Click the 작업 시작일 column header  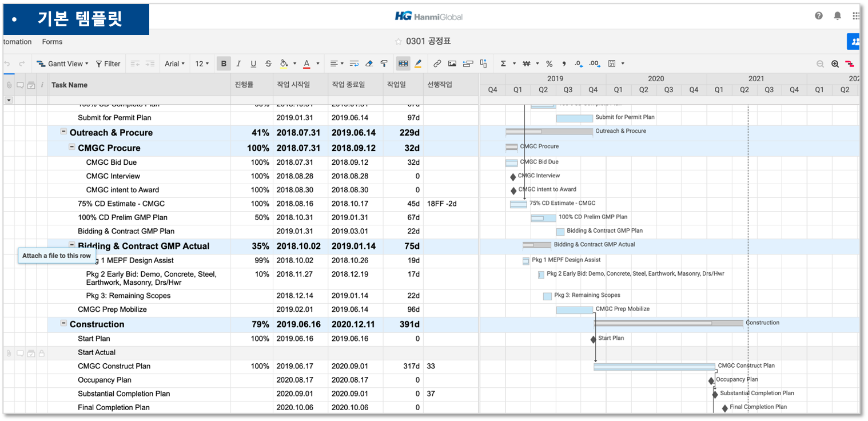300,85
